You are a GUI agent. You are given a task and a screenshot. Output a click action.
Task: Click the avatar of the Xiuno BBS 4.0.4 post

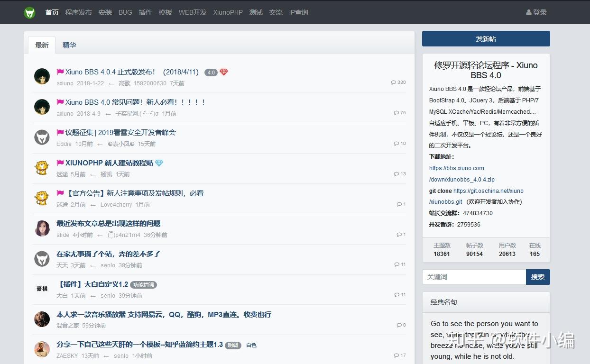coord(42,77)
